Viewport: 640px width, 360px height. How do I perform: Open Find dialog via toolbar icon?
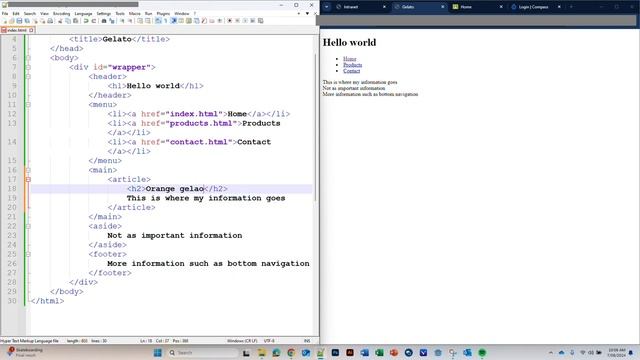coord(104,21)
